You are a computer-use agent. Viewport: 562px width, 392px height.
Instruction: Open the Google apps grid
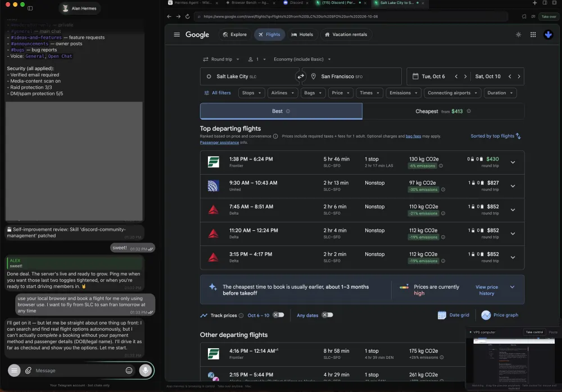pyautogui.click(x=533, y=34)
